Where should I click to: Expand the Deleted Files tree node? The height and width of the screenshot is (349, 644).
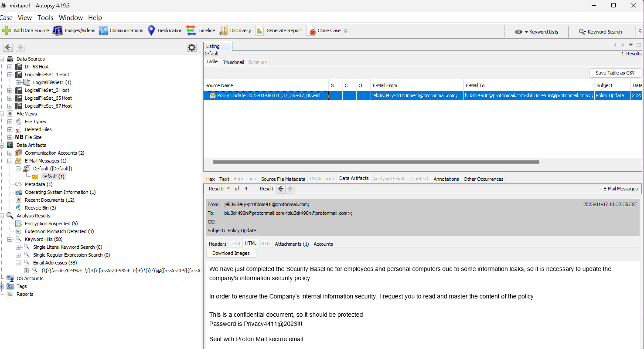point(10,129)
